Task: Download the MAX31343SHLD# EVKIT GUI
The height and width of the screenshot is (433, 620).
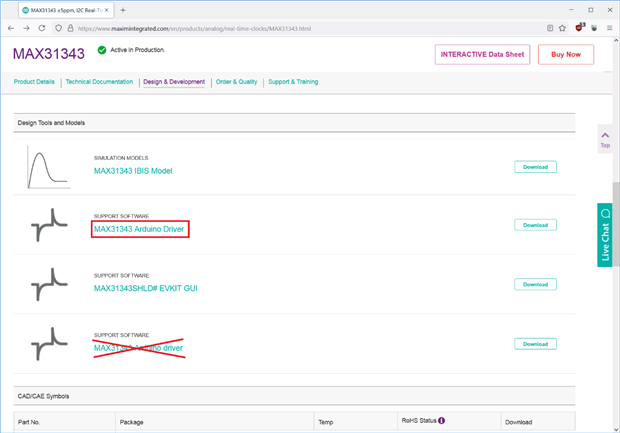Action: tap(535, 284)
